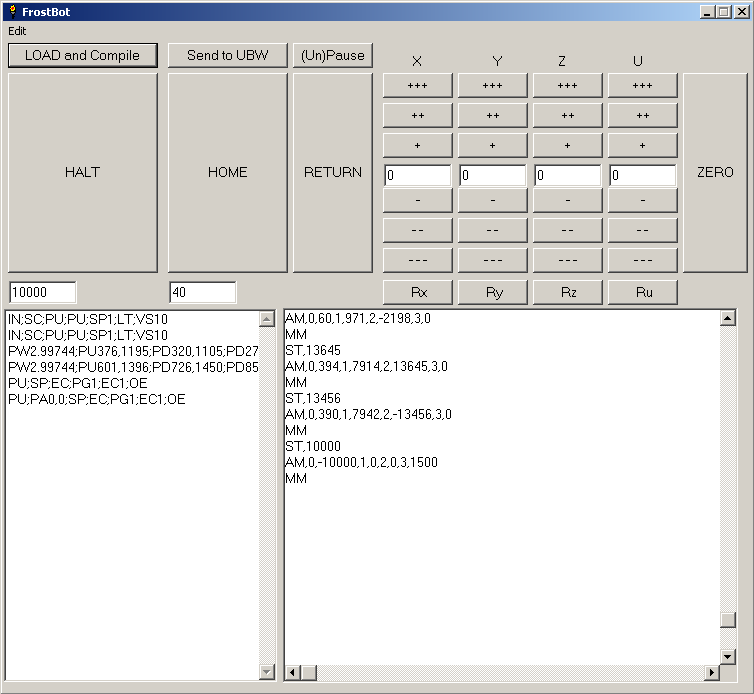Select line PU;SP;EC;PG1;EC1;OE
This screenshot has width=754, height=694.
coord(77,383)
